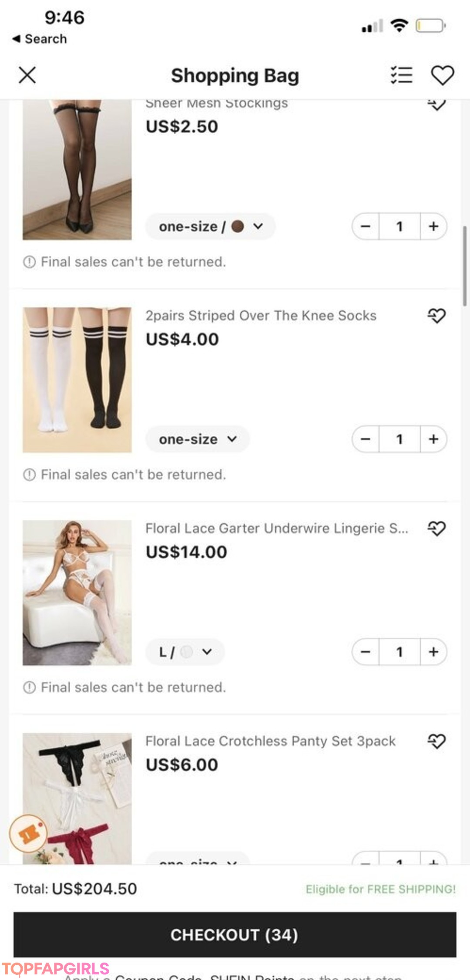This screenshot has width=470, height=980.
Task: Select the brown color swatch for stockings
Action: 238,226
